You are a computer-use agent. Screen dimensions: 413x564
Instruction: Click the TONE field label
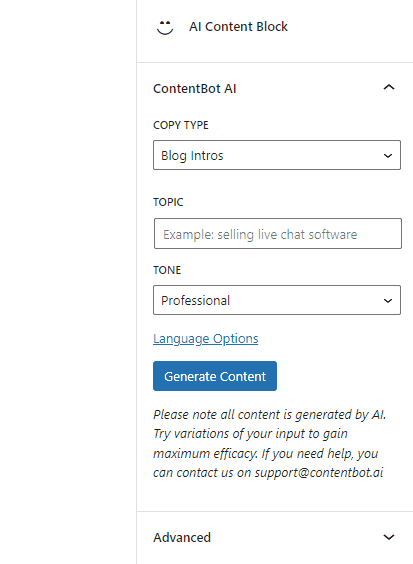coord(167,270)
